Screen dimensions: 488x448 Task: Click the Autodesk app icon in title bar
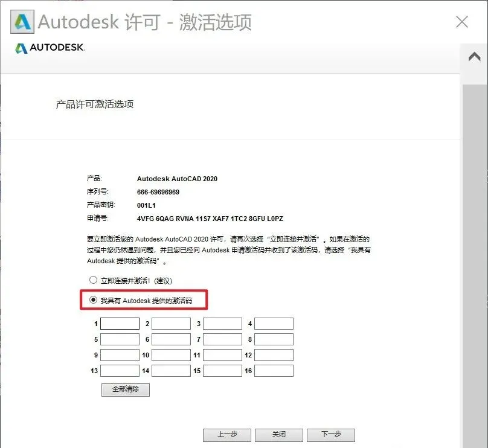(x=22, y=22)
